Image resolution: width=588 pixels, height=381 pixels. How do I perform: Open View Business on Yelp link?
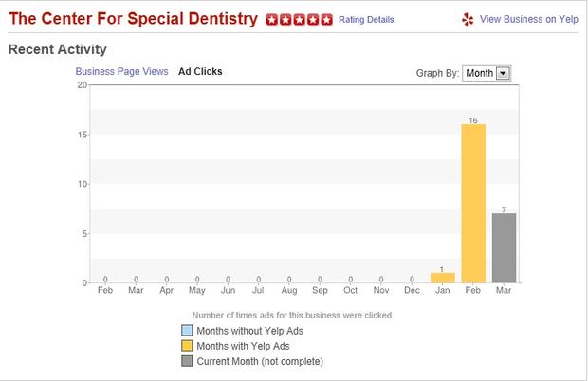pyautogui.click(x=529, y=19)
